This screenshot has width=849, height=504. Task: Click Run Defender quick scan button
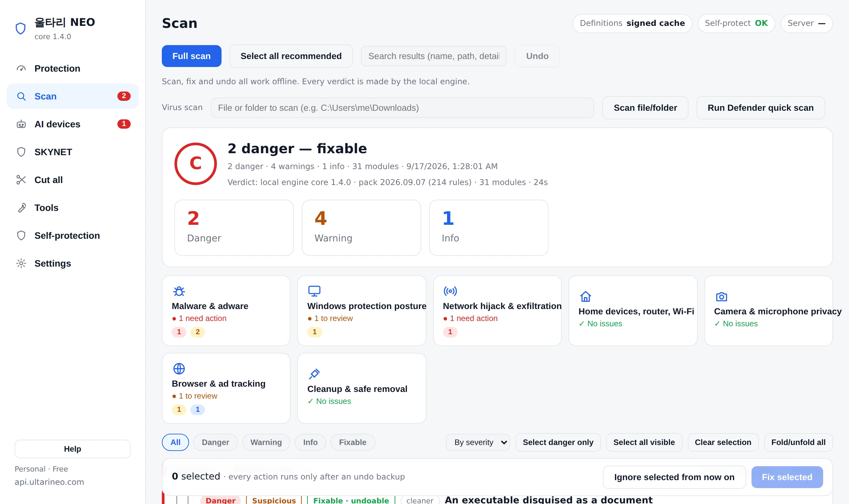point(760,108)
